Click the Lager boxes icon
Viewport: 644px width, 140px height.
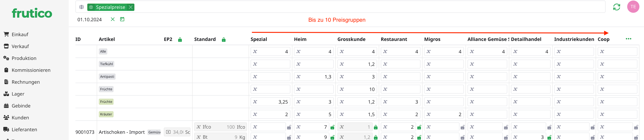point(6,94)
